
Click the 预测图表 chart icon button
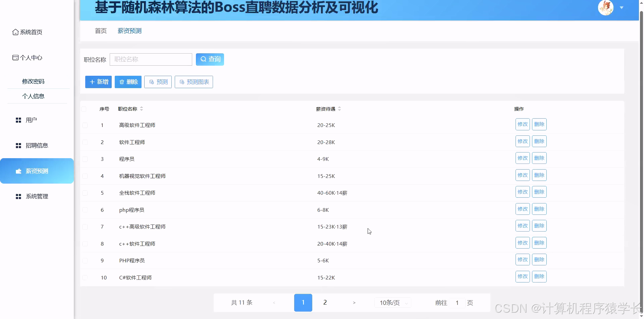coord(181,82)
